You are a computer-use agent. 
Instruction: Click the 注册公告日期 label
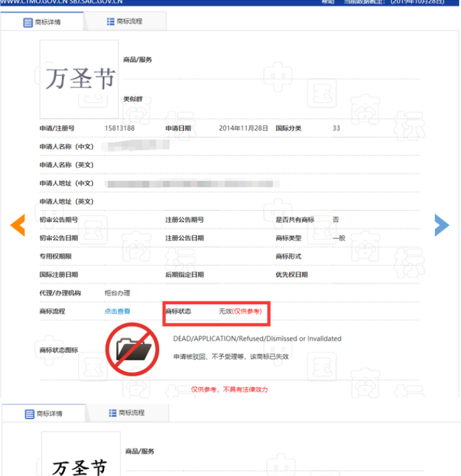pyautogui.click(x=185, y=238)
